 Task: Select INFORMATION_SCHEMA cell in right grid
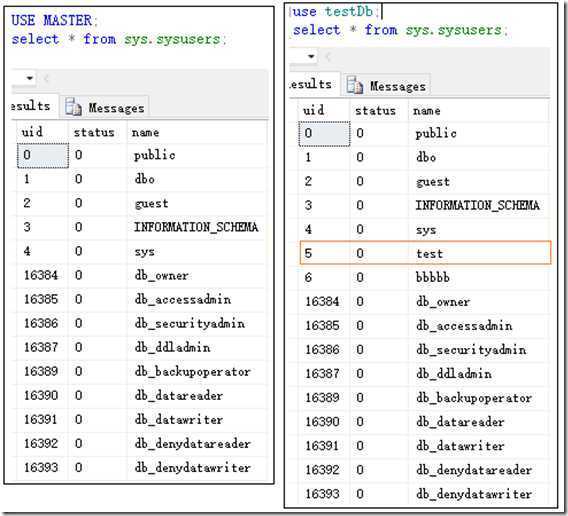(x=479, y=205)
